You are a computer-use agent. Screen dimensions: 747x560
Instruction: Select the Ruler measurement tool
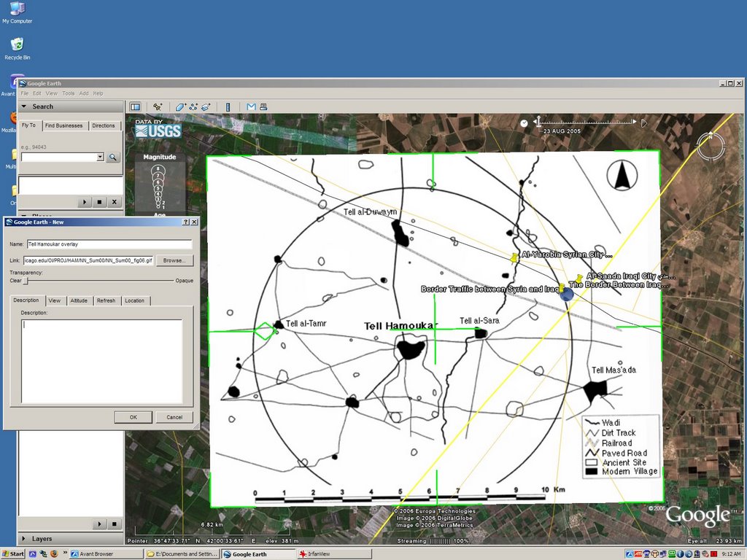pos(228,107)
